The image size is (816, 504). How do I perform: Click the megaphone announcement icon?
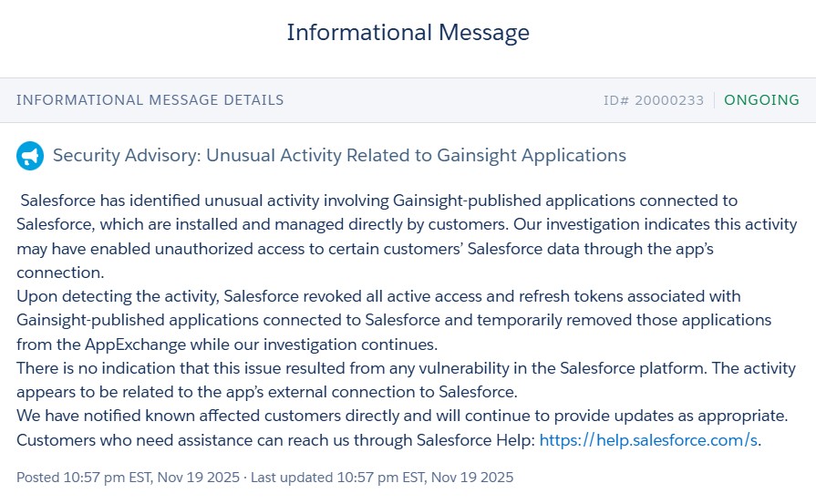[30, 156]
